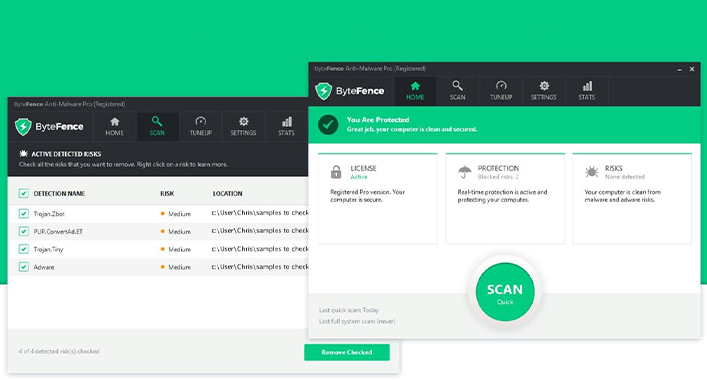
Task: Click the RISK column header
Action: click(x=167, y=193)
